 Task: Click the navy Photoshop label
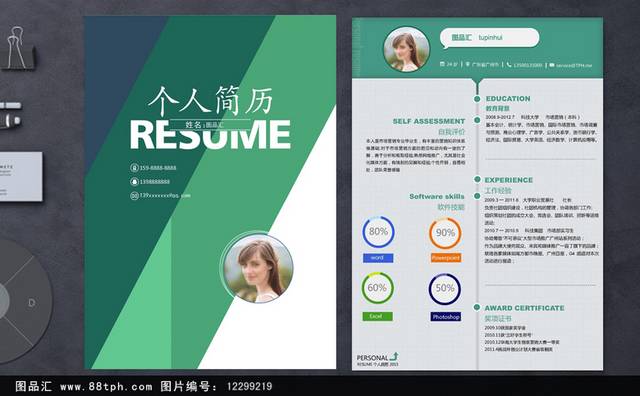446,317
